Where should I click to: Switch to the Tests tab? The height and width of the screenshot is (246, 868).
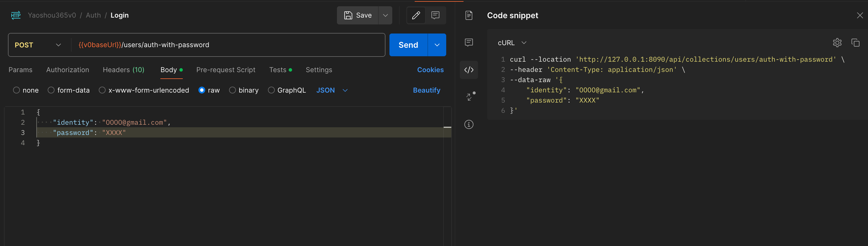[280, 70]
